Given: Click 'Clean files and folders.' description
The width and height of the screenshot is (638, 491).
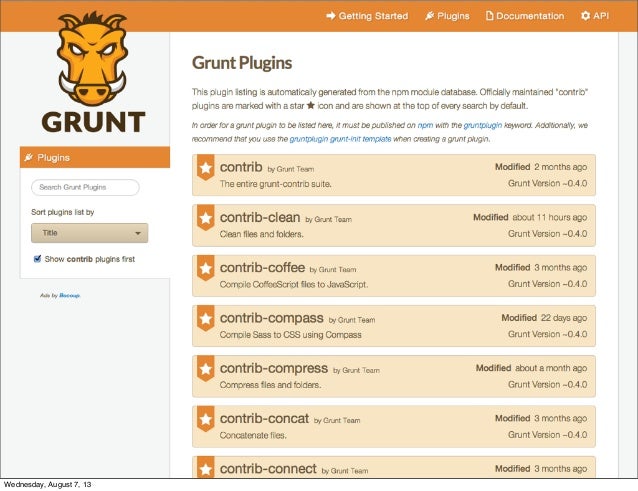Looking at the screenshot, I should [262, 234].
